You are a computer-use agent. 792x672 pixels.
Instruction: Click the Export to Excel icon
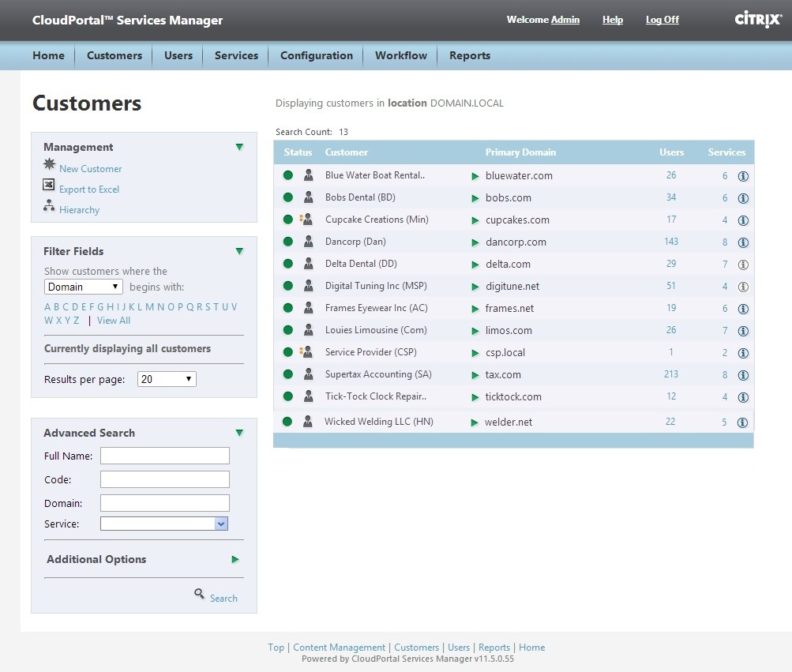click(49, 186)
